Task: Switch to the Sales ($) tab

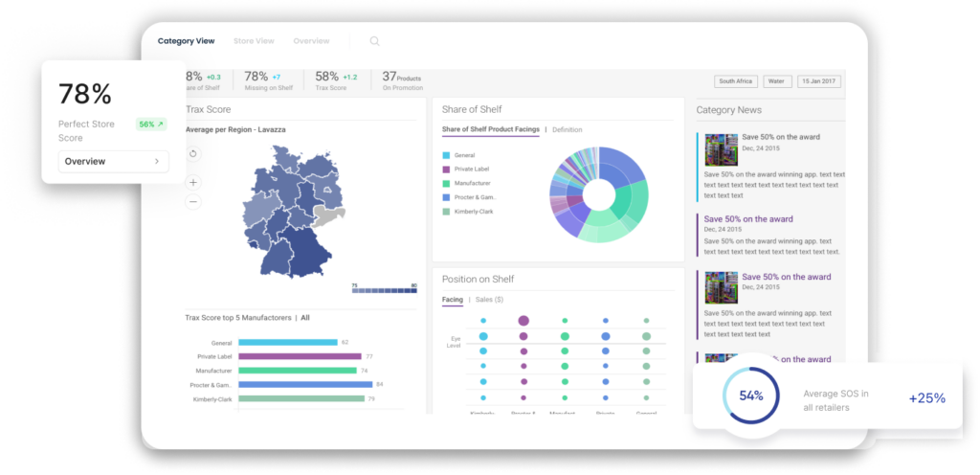Action: coord(491,300)
